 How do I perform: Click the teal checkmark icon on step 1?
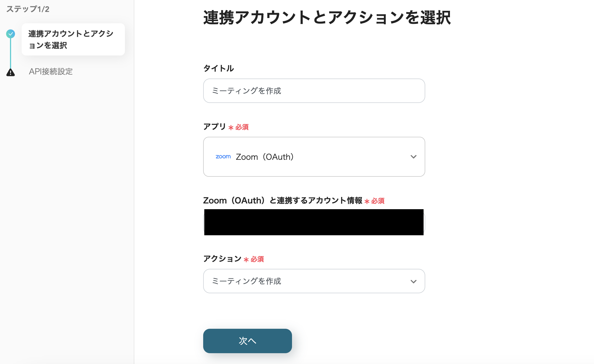click(x=11, y=34)
